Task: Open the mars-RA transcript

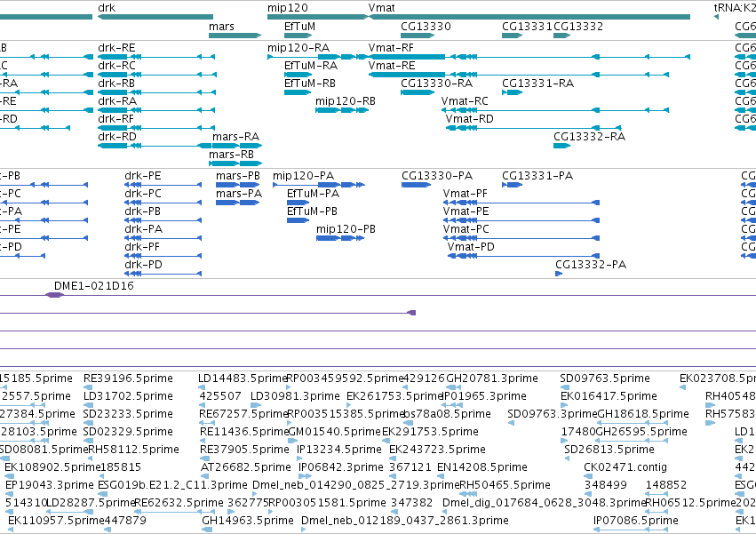Action: click(237, 146)
